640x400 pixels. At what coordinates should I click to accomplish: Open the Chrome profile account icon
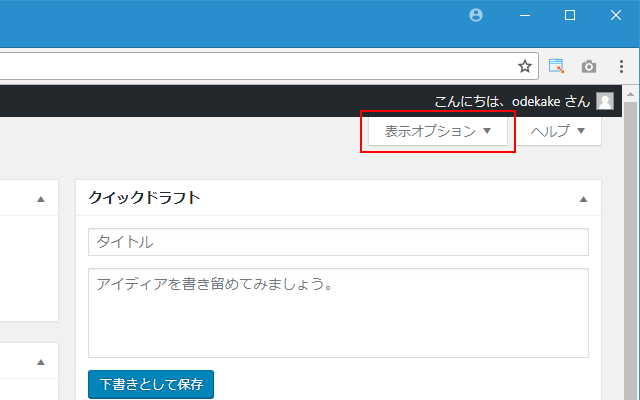tap(476, 16)
